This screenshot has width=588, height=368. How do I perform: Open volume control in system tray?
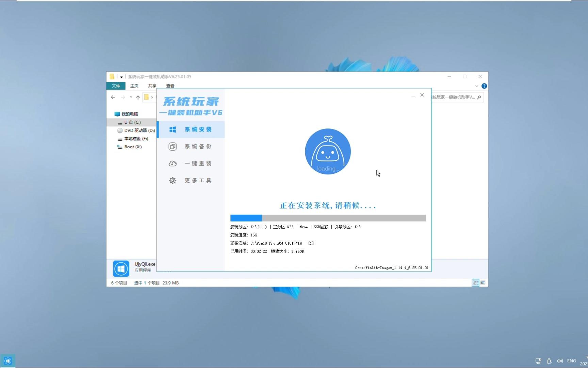[x=560, y=361]
